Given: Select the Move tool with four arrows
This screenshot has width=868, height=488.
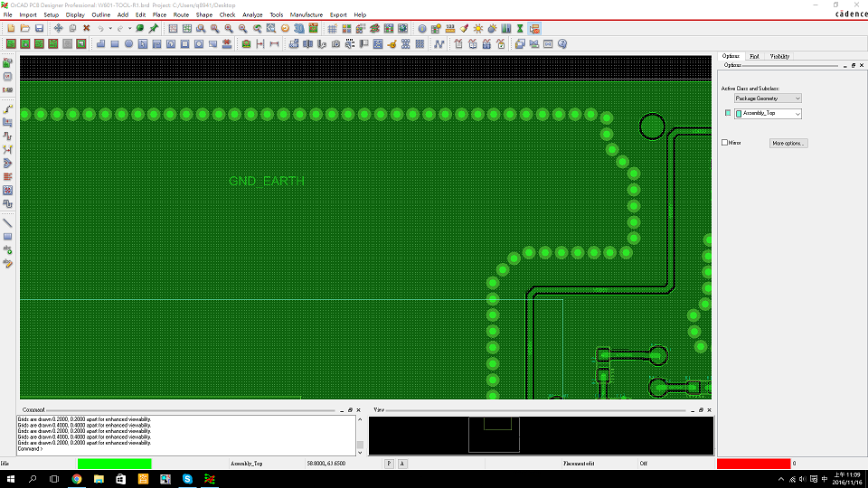Looking at the screenshot, I should [59, 29].
